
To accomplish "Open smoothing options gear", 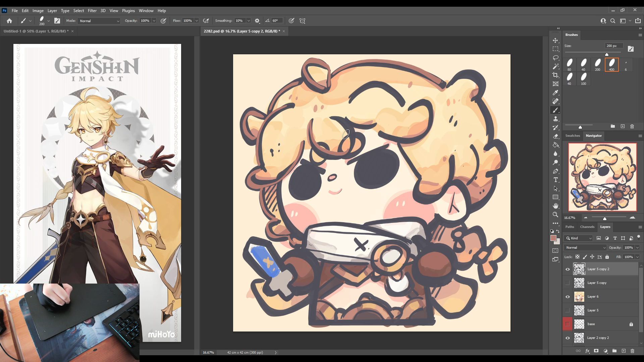I will pyautogui.click(x=257, y=21).
